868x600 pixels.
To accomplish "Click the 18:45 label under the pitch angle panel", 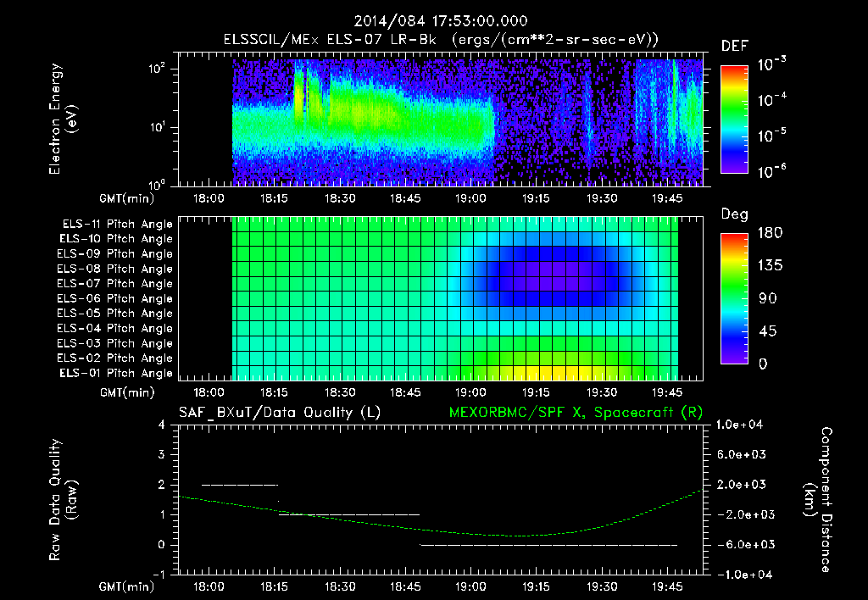I will (x=405, y=392).
